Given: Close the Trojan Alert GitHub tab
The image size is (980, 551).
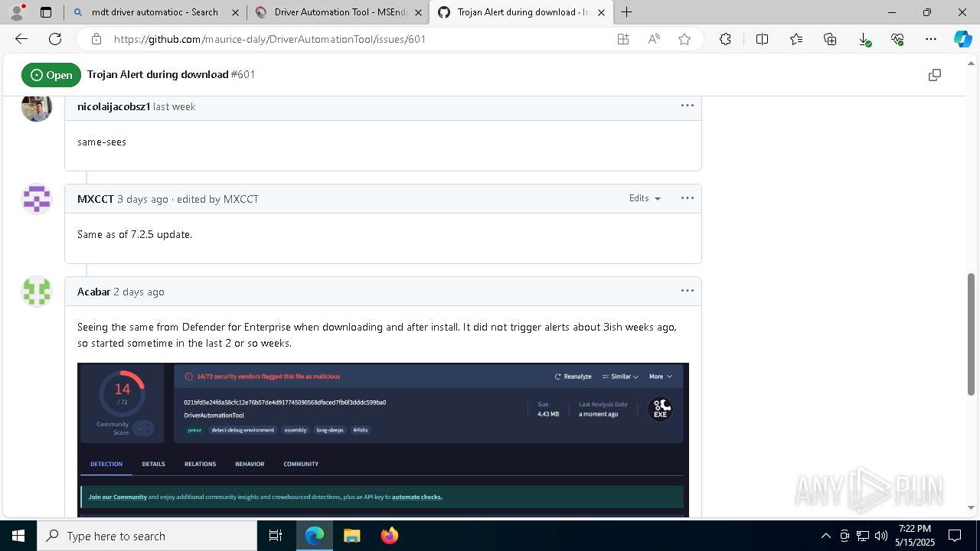Looking at the screenshot, I should (x=602, y=12).
